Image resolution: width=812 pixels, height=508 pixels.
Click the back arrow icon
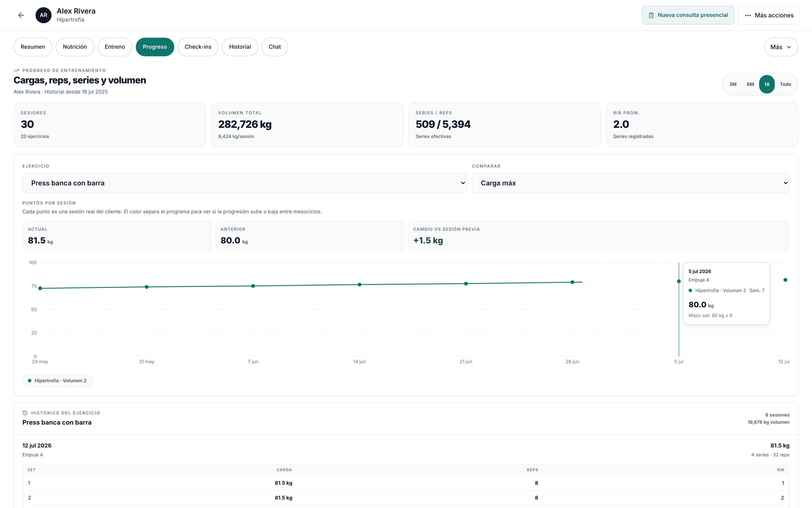coord(21,15)
